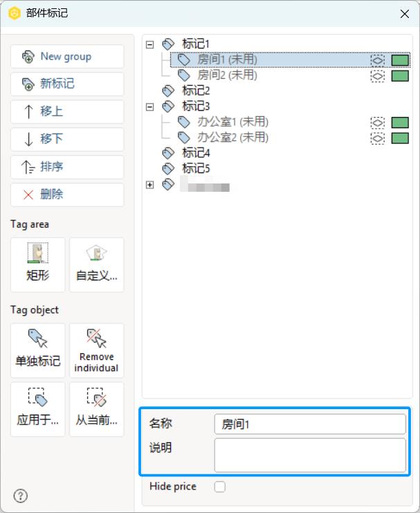The image size is (420, 513).
Task: Open the green color swatch for 房间1
Action: pos(400,60)
